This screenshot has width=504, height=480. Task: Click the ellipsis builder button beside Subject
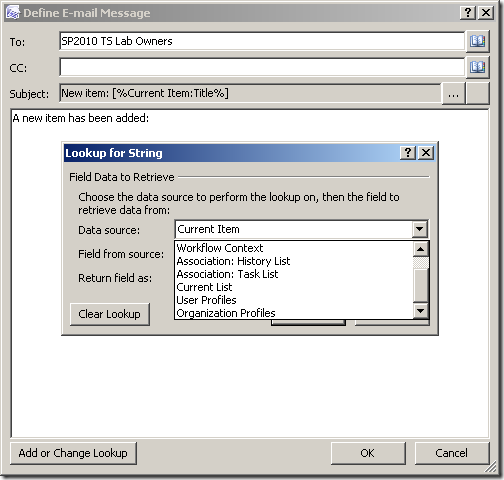click(453, 94)
